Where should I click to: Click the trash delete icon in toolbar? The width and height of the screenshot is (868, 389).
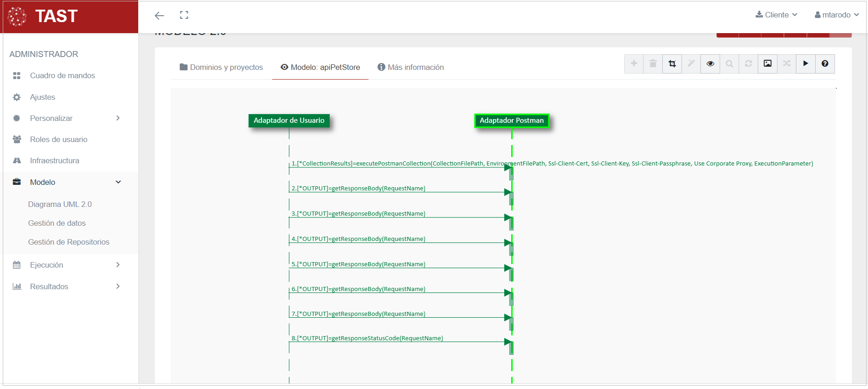pyautogui.click(x=653, y=64)
